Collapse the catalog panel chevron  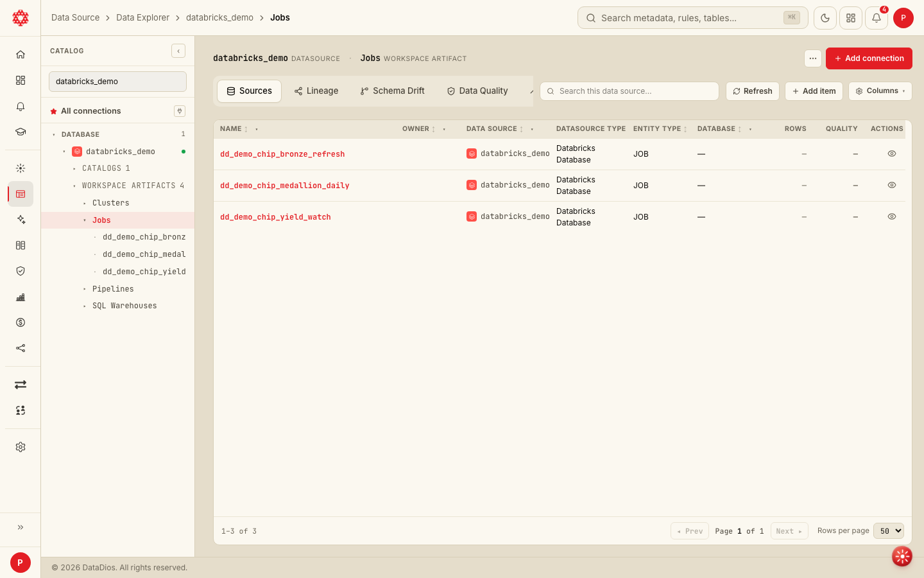tap(178, 51)
